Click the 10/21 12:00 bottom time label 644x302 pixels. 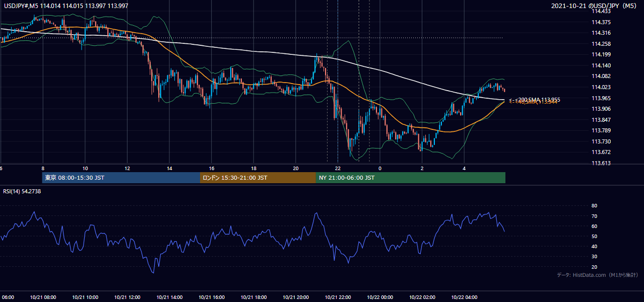click(127, 297)
